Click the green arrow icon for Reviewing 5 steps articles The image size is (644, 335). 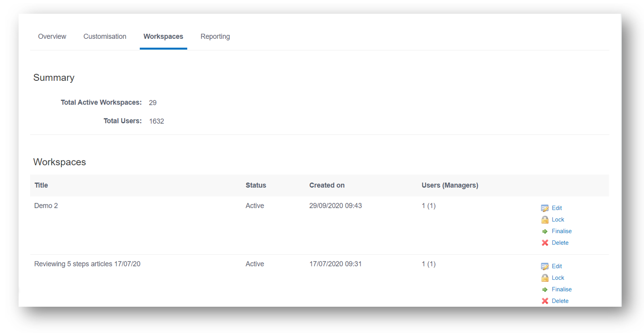545,289
